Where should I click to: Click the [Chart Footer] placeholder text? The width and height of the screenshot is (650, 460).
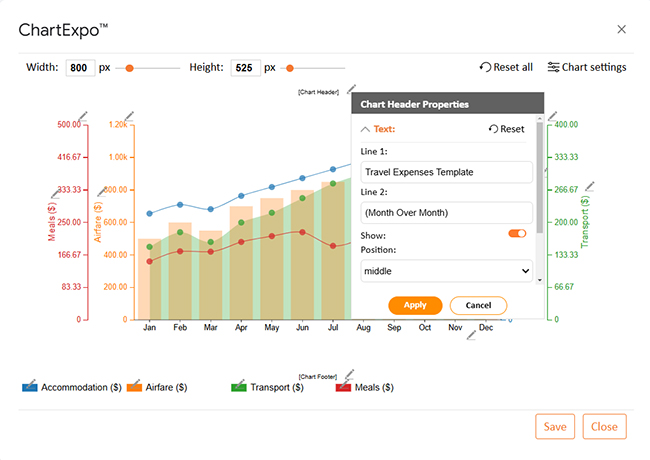point(318,377)
